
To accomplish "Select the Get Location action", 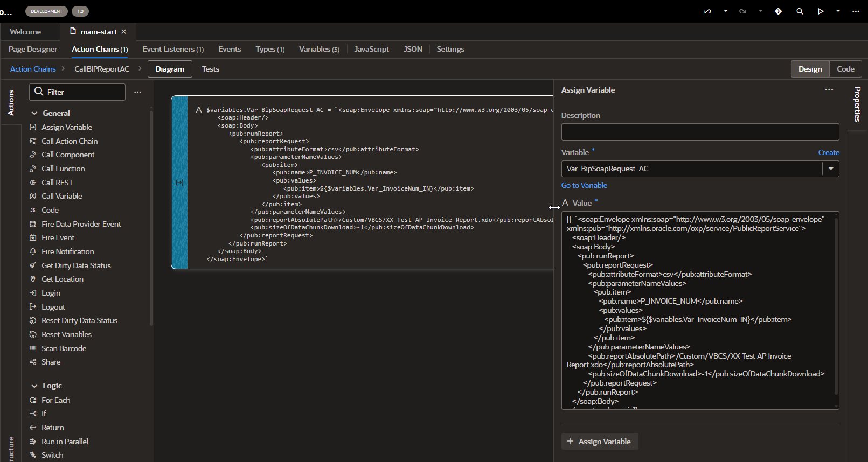I will (63, 279).
